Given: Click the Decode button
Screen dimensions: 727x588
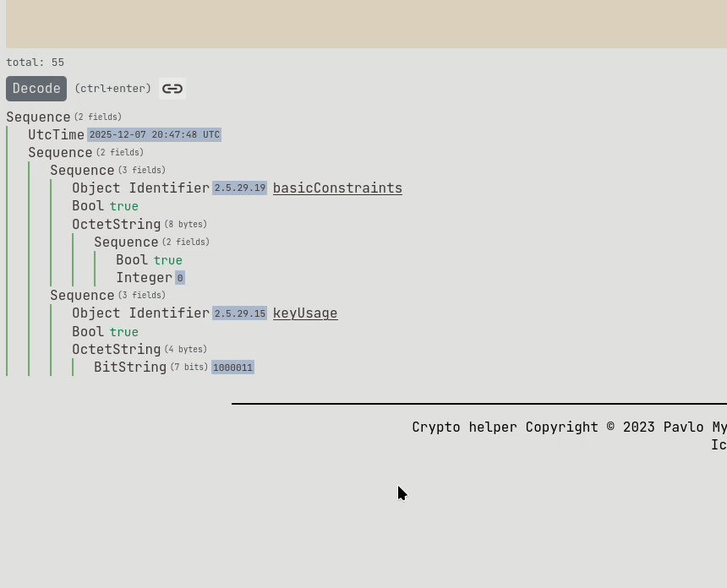Looking at the screenshot, I should 36,89.
